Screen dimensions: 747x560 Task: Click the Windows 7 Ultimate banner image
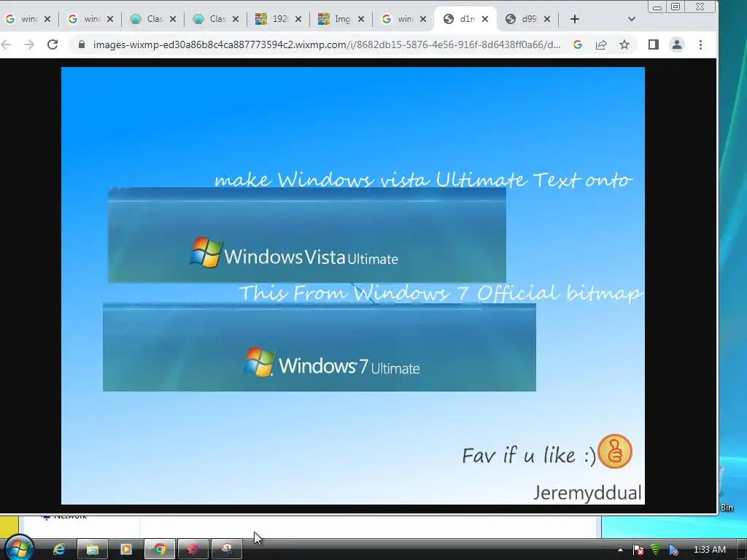pos(320,347)
